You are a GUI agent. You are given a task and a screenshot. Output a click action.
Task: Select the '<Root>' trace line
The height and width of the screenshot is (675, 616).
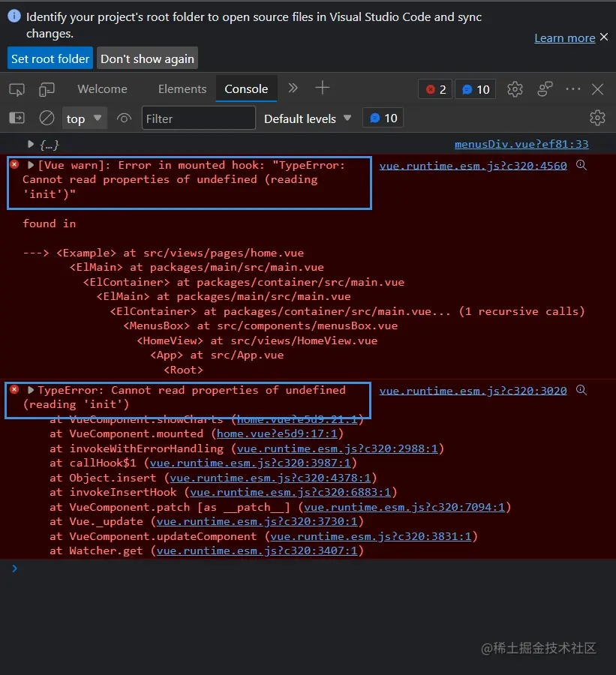point(183,370)
